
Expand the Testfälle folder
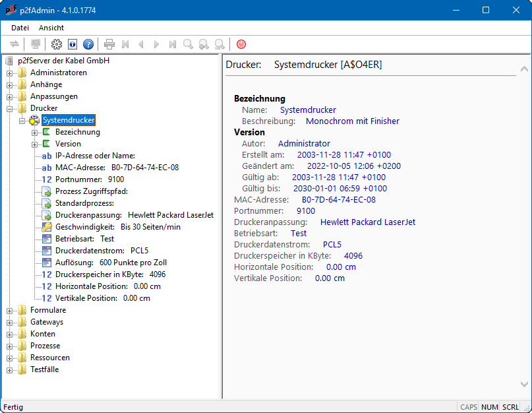coord(10,369)
